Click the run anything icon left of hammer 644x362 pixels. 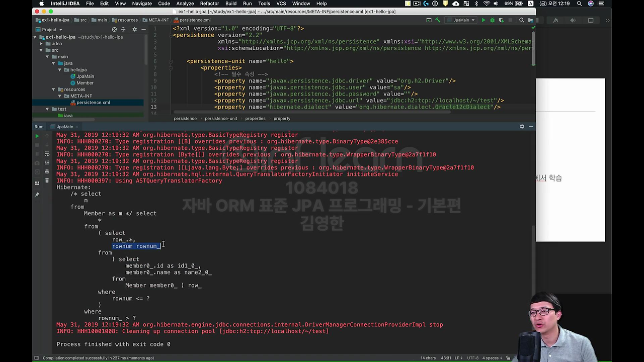pos(429,20)
